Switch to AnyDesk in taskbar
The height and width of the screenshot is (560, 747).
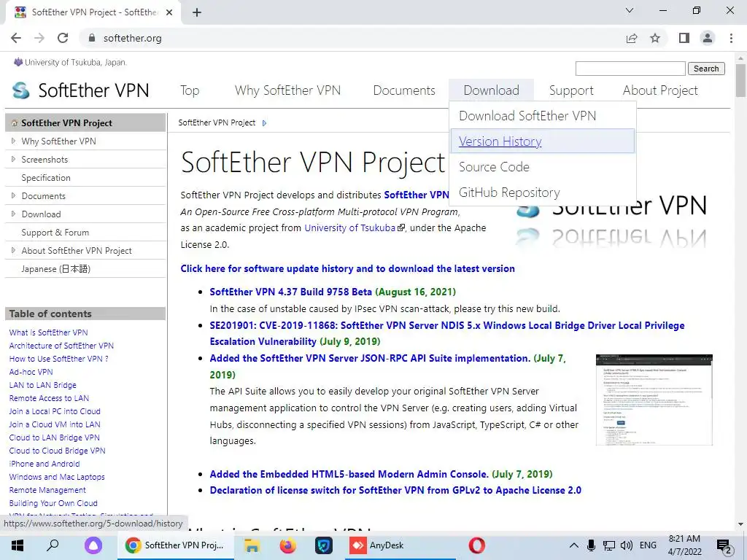[x=400, y=545]
